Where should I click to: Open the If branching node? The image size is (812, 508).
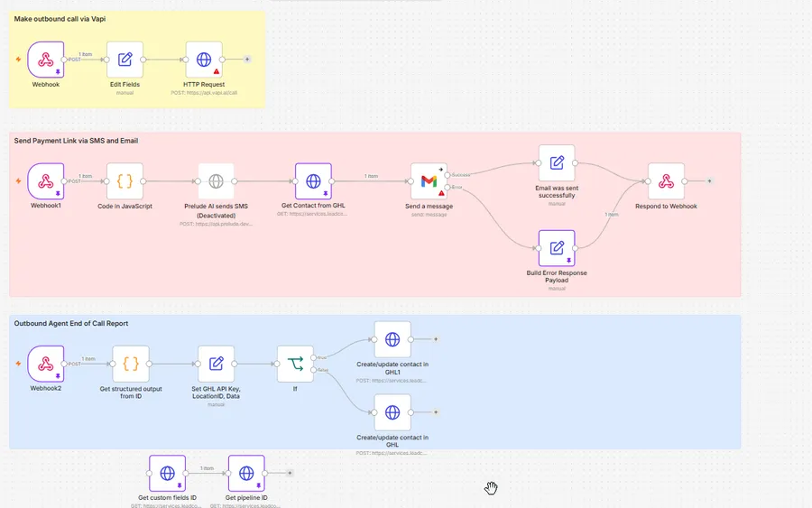(295, 364)
